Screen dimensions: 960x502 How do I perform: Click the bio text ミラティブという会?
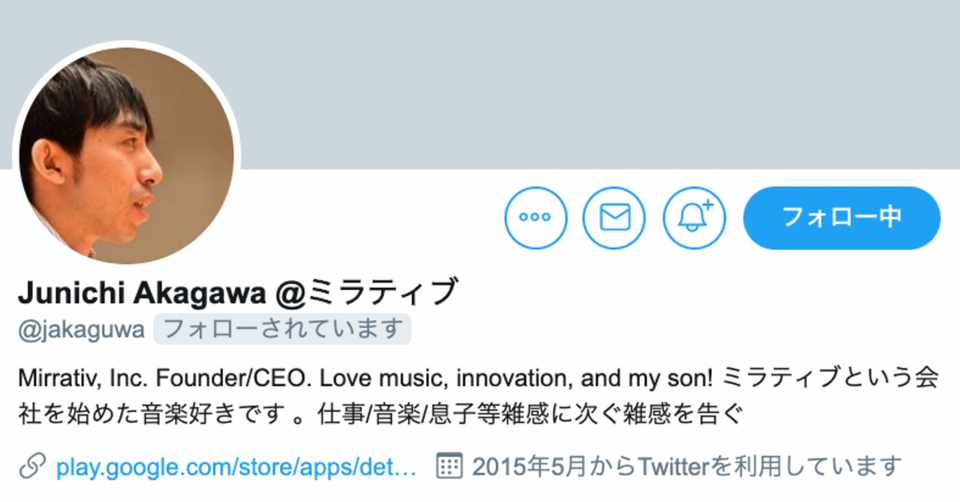click(x=828, y=379)
